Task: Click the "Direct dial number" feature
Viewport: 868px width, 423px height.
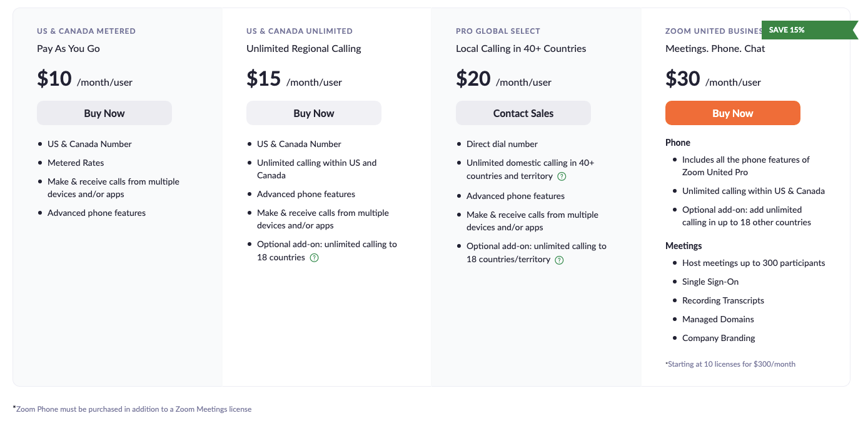Action: click(x=502, y=145)
